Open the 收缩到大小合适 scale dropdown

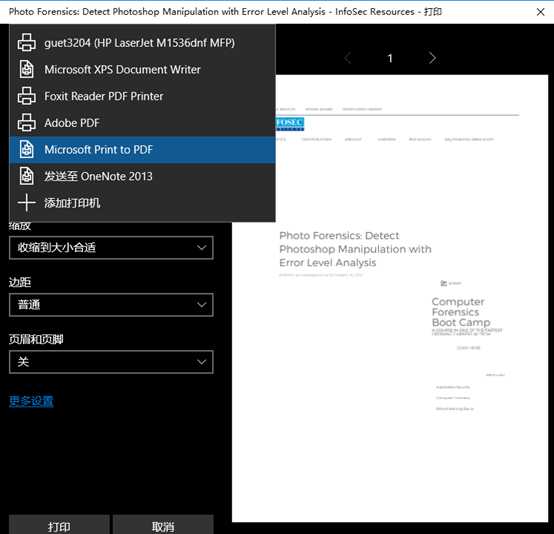[111, 248]
